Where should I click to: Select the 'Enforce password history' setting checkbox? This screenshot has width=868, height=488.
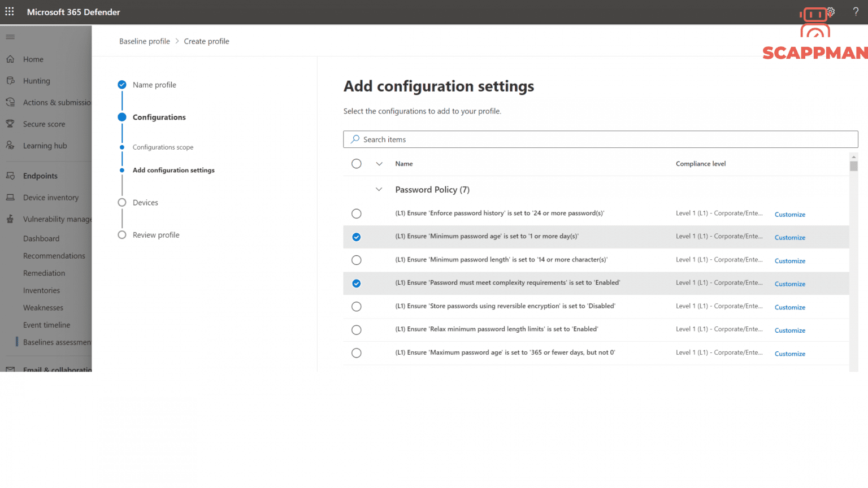(356, 213)
